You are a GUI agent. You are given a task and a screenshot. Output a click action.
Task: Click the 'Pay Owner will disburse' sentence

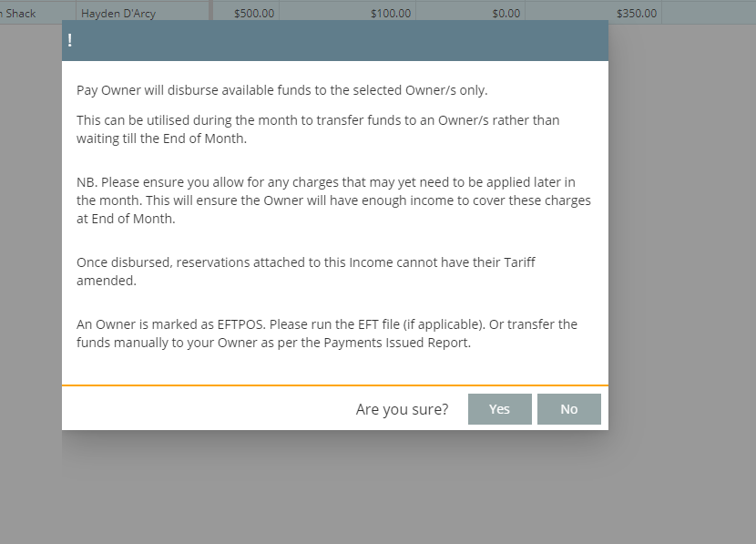point(281,90)
